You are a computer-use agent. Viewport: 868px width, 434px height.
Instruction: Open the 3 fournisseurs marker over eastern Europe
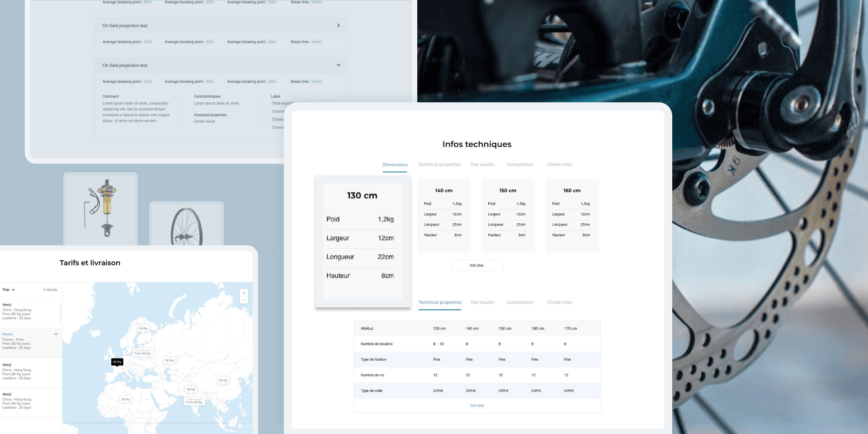[143, 352]
